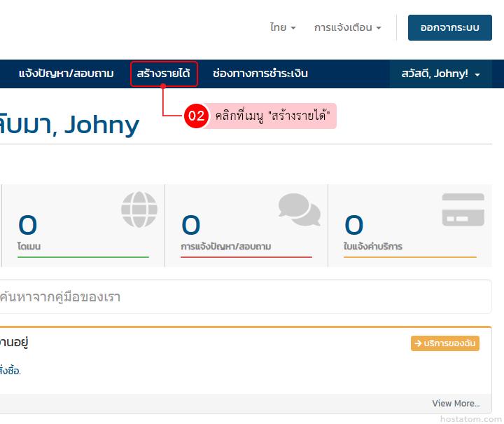Click the chat bubbles icon
504x424 pixels.
[x=299, y=210]
